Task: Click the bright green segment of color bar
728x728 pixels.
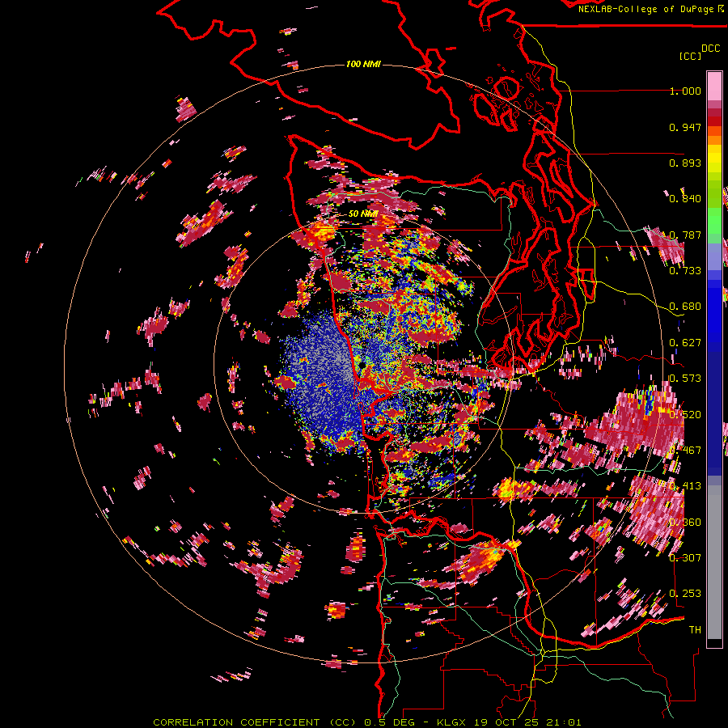Action: [x=714, y=220]
